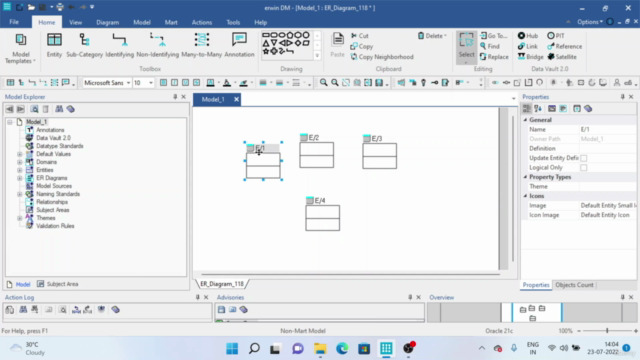
Task: Switch to Objects Count tab
Action: coord(574,285)
